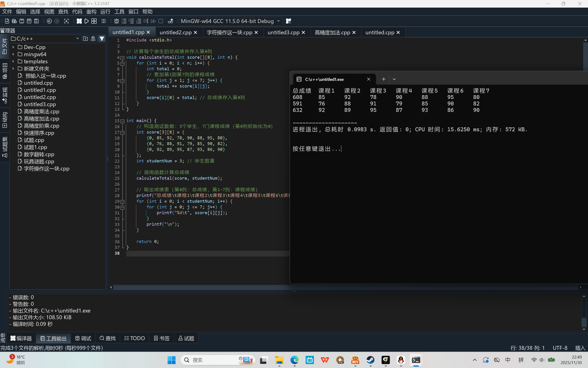Open the C:/c++ folder path dropdown
This screenshot has width=588, height=368.
point(77,39)
